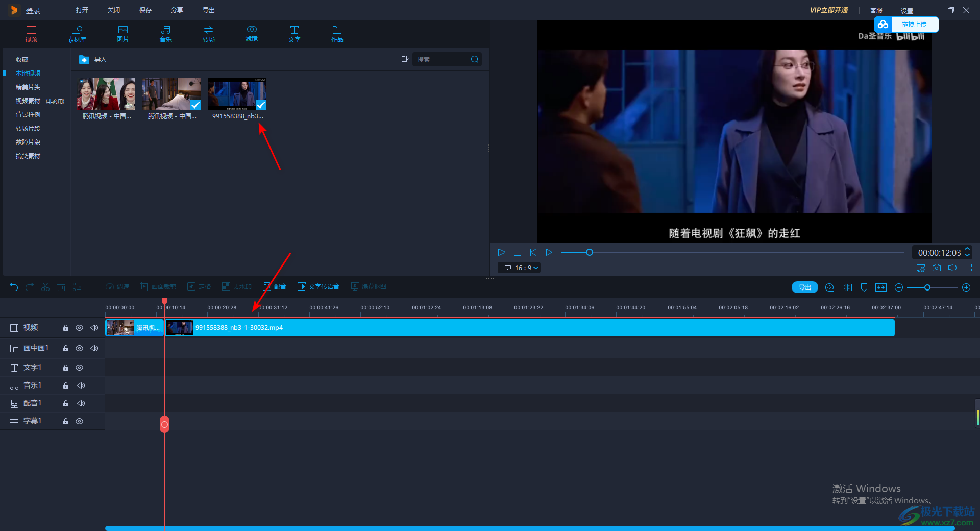Open the 转场 transitions tab
The height and width of the screenshot is (531, 980).
tap(209, 34)
